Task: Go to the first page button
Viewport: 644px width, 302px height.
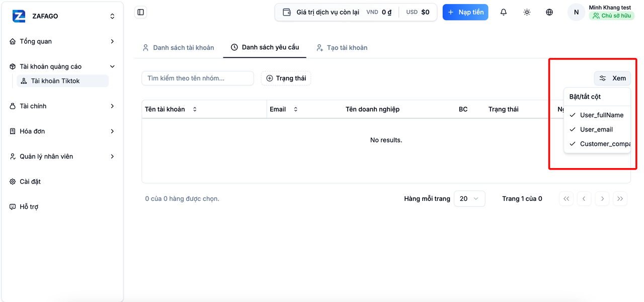Action: [x=566, y=199]
